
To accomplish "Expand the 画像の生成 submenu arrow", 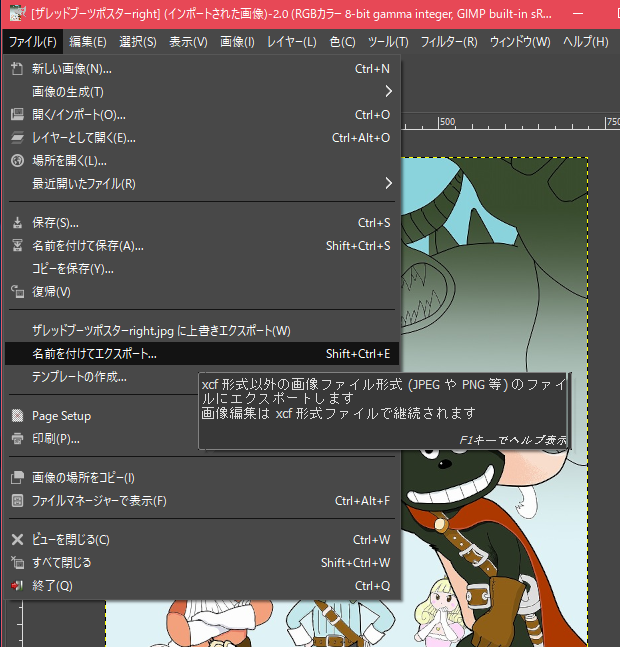I will pyautogui.click(x=388, y=91).
